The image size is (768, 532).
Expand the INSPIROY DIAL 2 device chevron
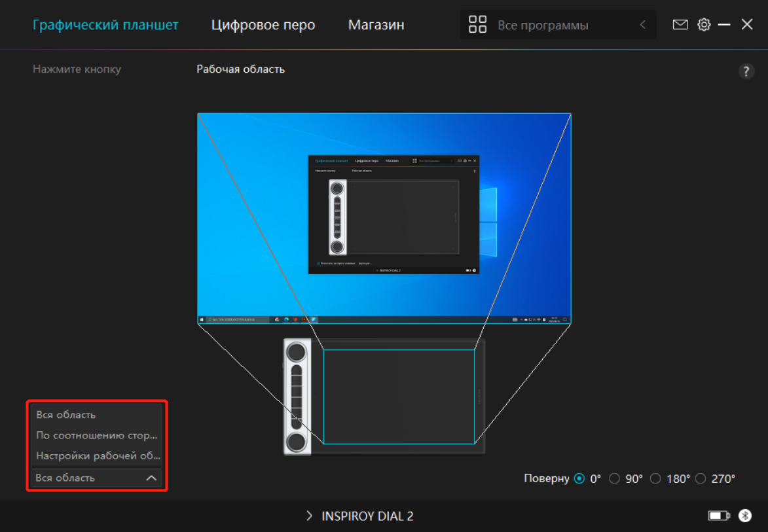point(309,516)
